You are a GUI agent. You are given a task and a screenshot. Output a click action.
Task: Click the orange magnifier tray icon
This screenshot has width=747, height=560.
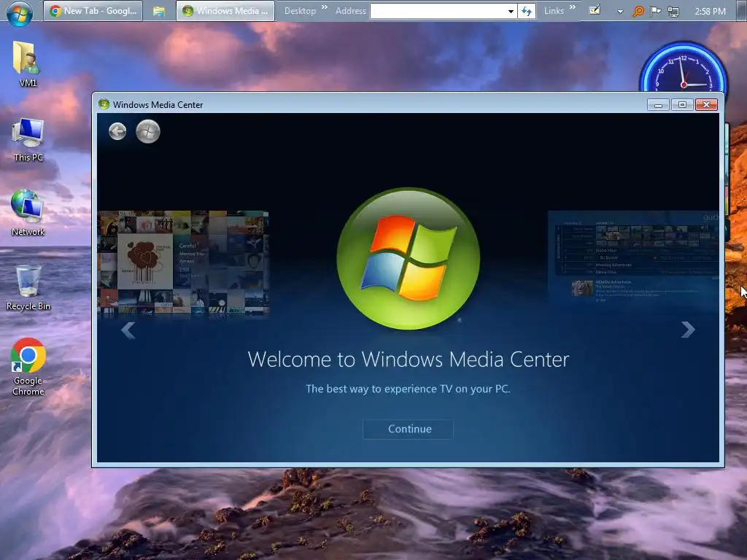pyautogui.click(x=638, y=11)
